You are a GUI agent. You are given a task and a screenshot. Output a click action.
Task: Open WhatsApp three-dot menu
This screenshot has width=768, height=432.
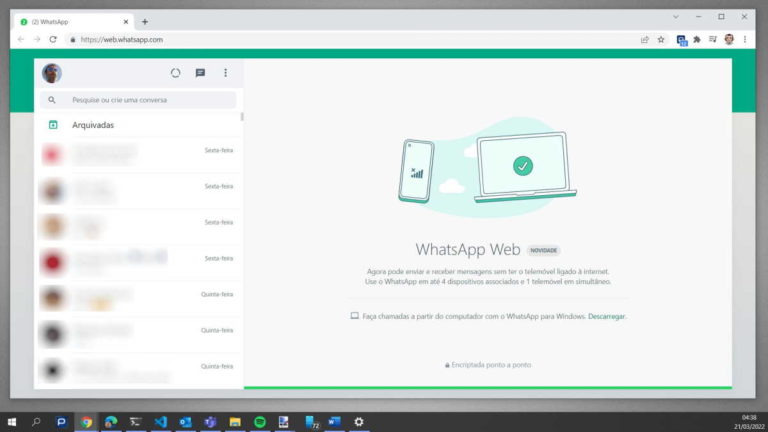tap(225, 73)
